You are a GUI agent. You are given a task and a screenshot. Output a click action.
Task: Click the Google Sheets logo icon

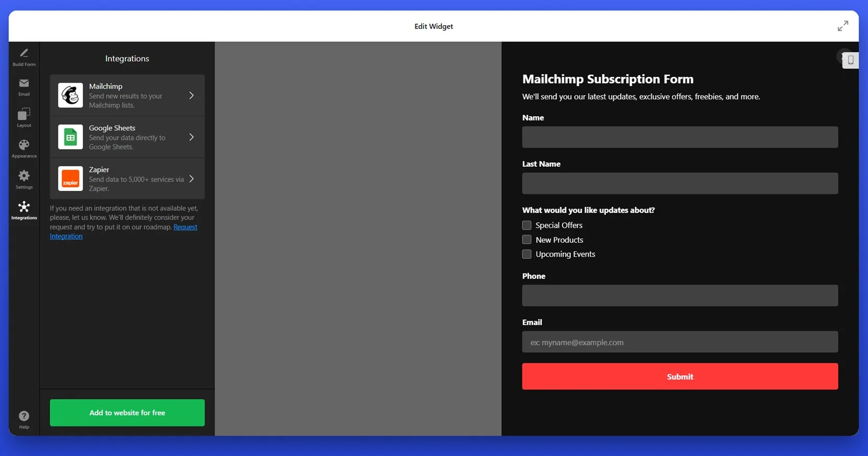click(71, 137)
